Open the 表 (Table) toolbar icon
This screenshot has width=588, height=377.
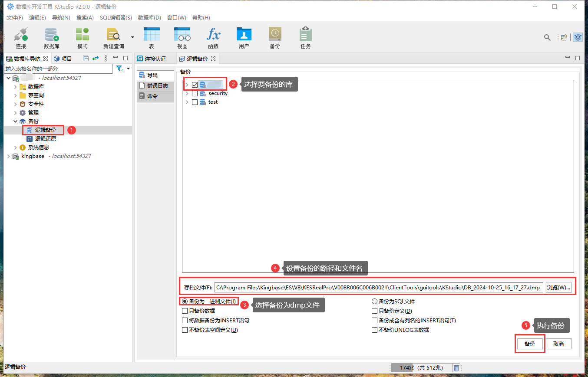[x=152, y=38]
